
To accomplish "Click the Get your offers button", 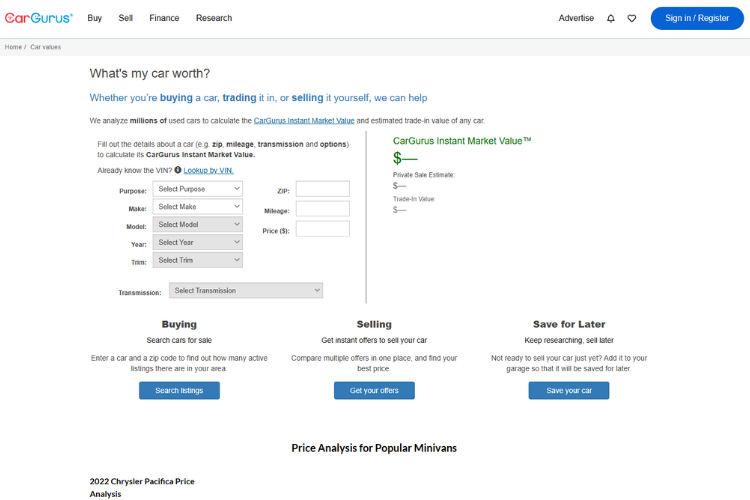I will click(374, 390).
